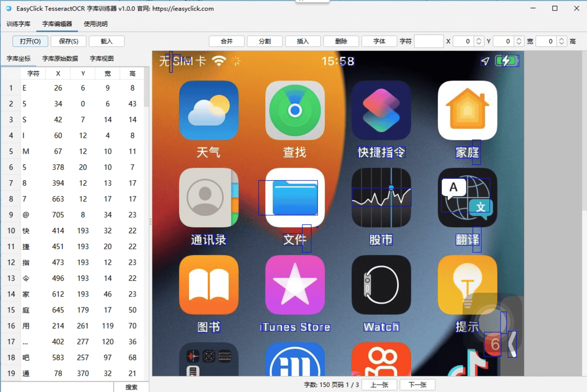Click the 下一张 next image button
Viewport: 587px width, 392px height.
point(417,385)
